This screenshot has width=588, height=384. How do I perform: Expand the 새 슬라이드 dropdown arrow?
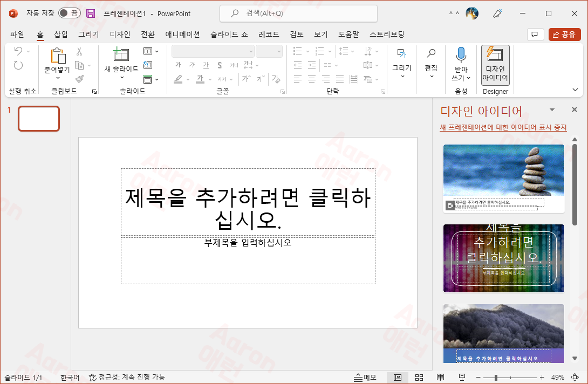point(122,78)
